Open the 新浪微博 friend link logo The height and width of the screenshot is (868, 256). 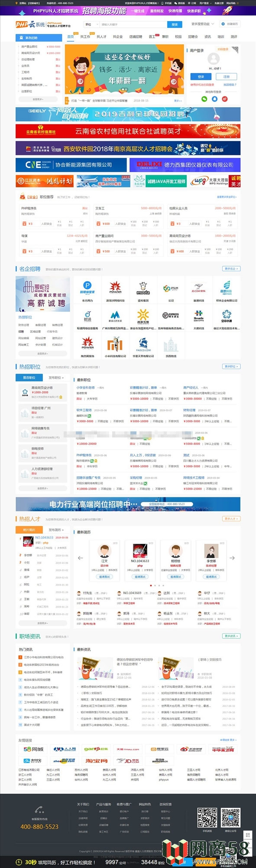(191, 749)
